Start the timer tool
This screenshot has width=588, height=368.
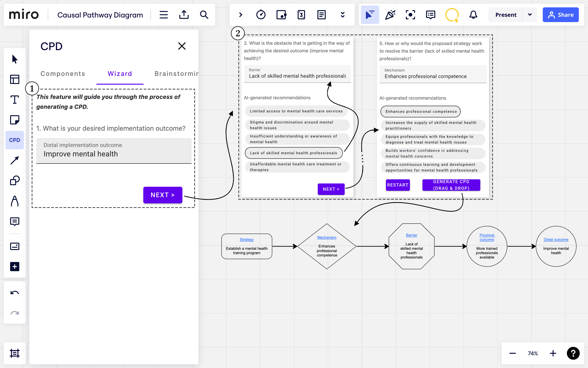261,15
